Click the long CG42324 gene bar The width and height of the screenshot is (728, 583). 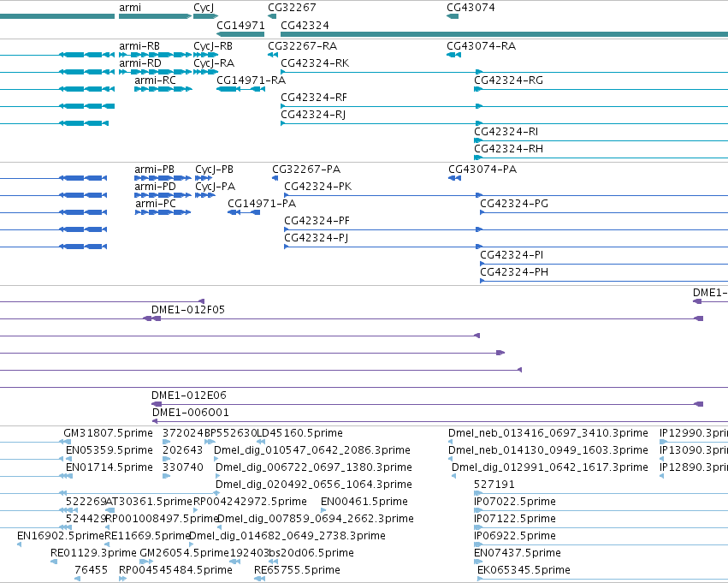(504, 34)
